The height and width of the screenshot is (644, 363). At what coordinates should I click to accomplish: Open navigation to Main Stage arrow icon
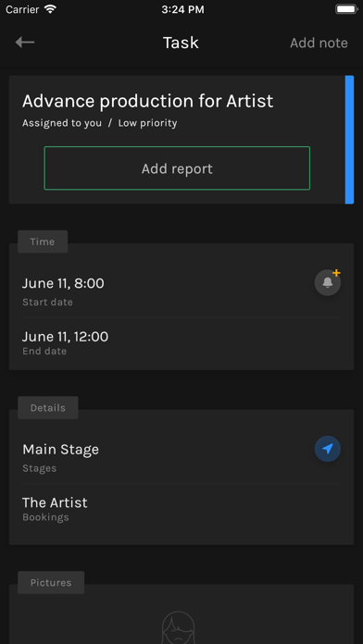328,449
